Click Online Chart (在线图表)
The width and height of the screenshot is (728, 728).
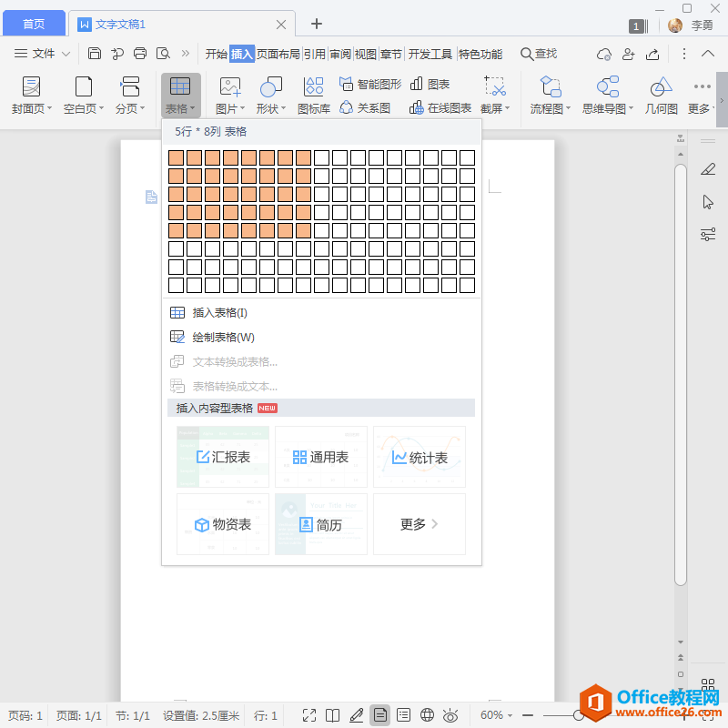(x=440, y=108)
